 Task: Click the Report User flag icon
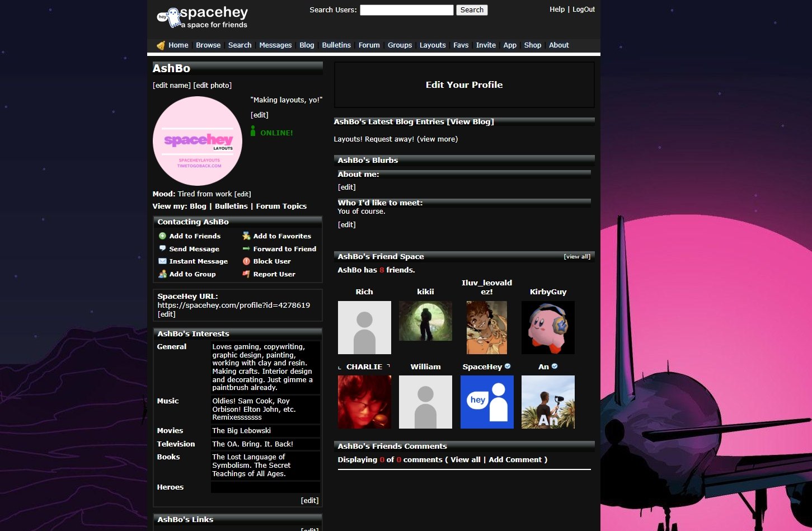(x=246, y=274)
